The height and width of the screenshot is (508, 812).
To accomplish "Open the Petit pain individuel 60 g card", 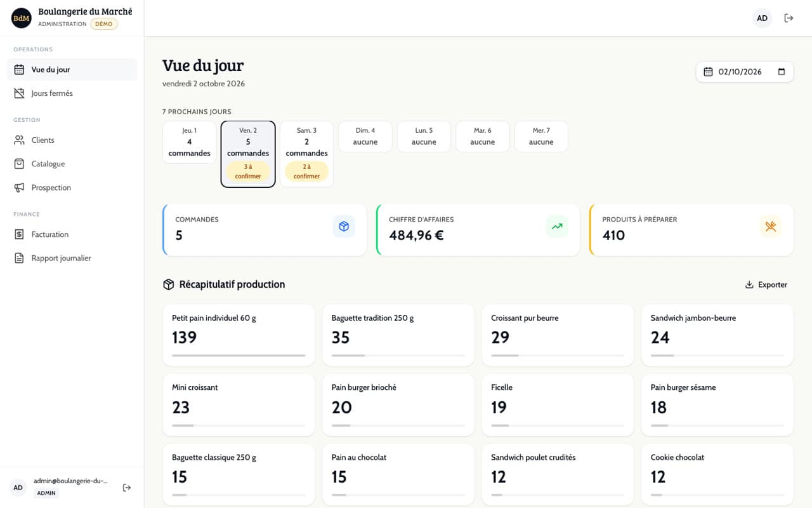I will (x=239, y=335).
